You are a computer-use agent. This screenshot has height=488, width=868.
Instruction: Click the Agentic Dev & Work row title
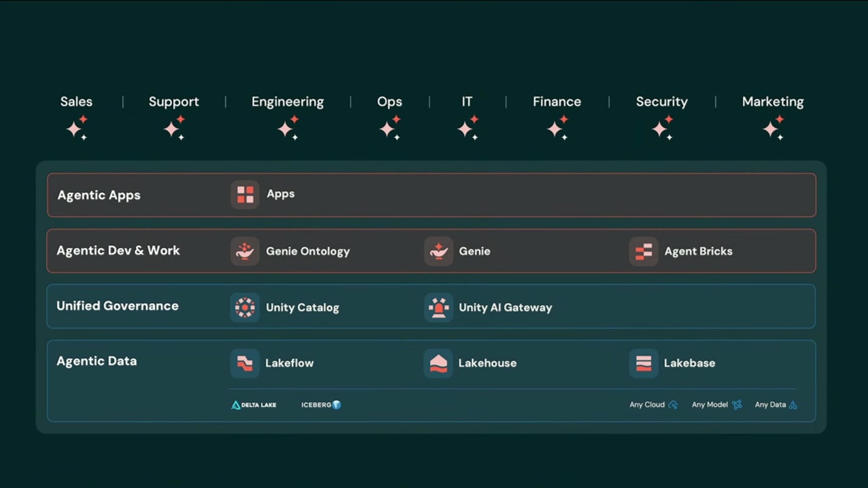[x=118, y=251]
